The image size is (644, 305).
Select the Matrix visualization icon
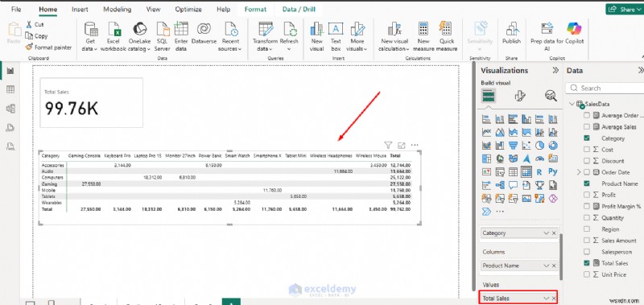(x=526, y=171)
